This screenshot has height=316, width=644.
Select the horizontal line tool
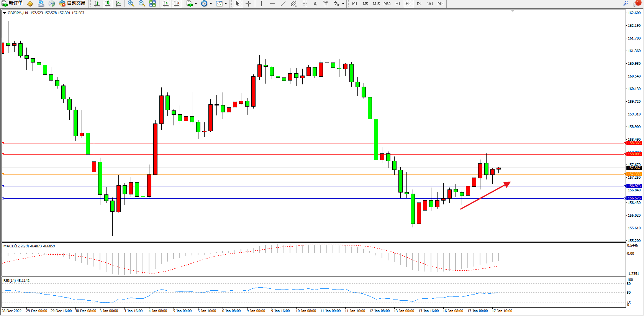point(272,3)
